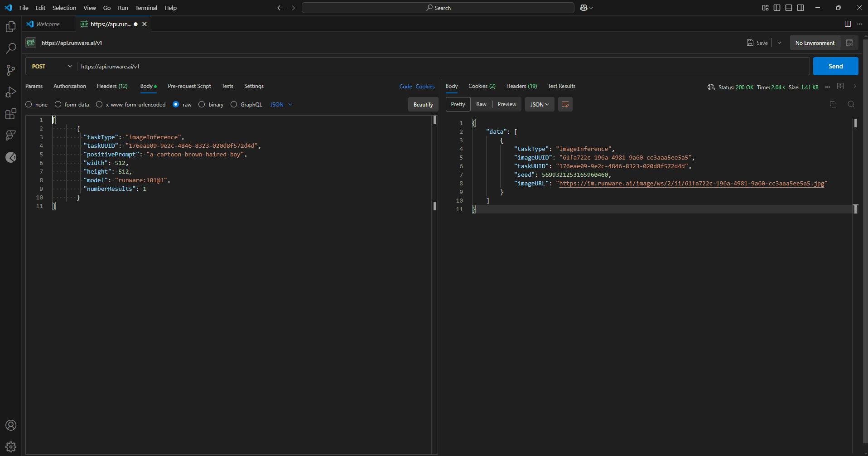Click the Beautify button

pyautogui.click(x=423, y=105)
